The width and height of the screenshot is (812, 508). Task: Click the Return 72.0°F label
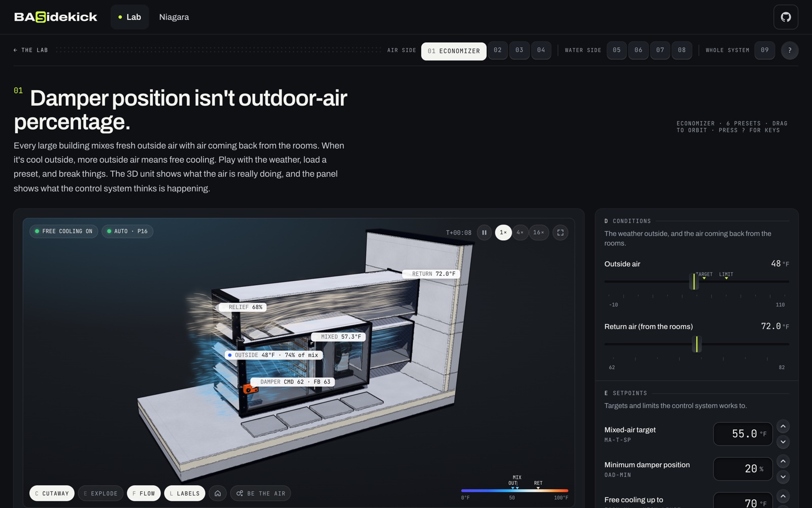pos(431,274)
